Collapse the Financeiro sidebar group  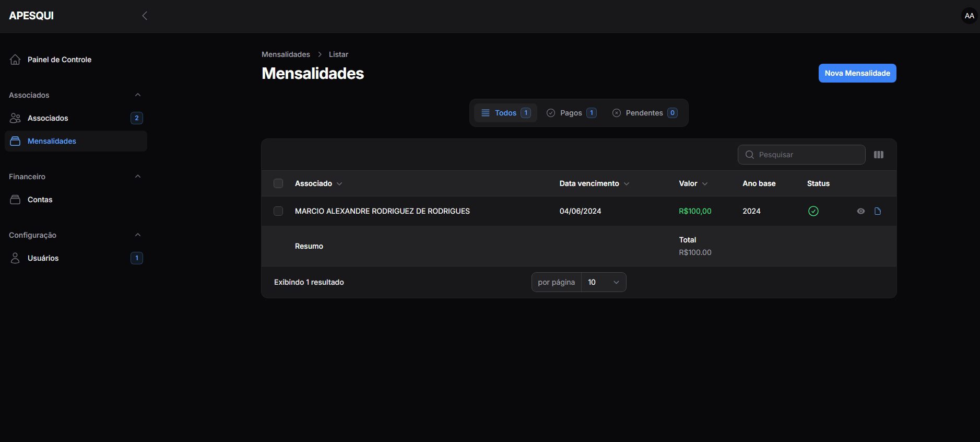click(x=138, y=177)
